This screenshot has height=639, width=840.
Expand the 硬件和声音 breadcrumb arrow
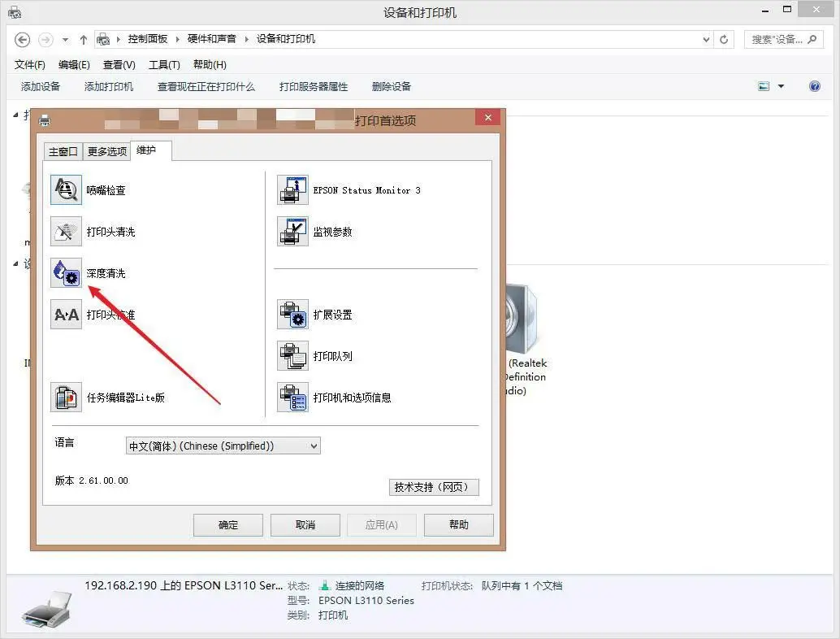[x=246, y=39]
